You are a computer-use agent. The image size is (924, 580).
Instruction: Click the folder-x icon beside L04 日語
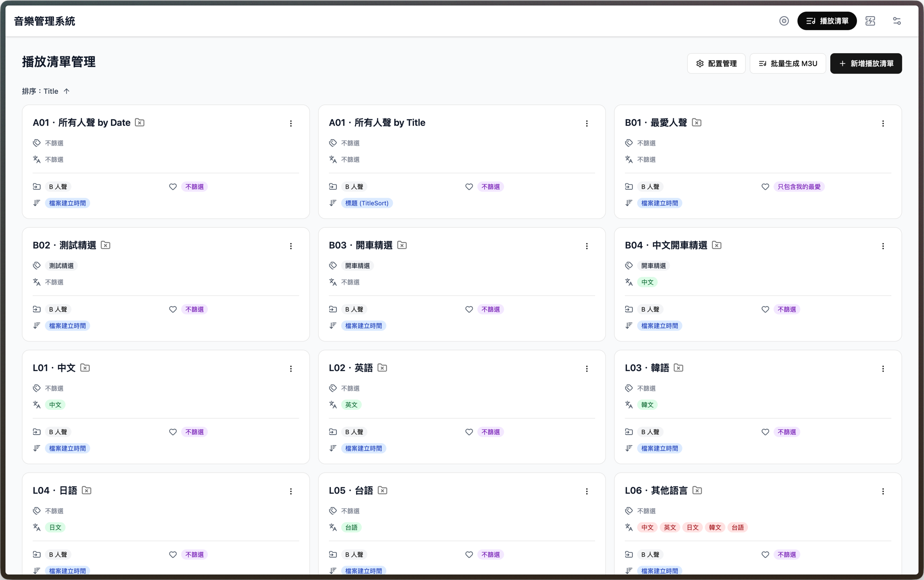86,490
